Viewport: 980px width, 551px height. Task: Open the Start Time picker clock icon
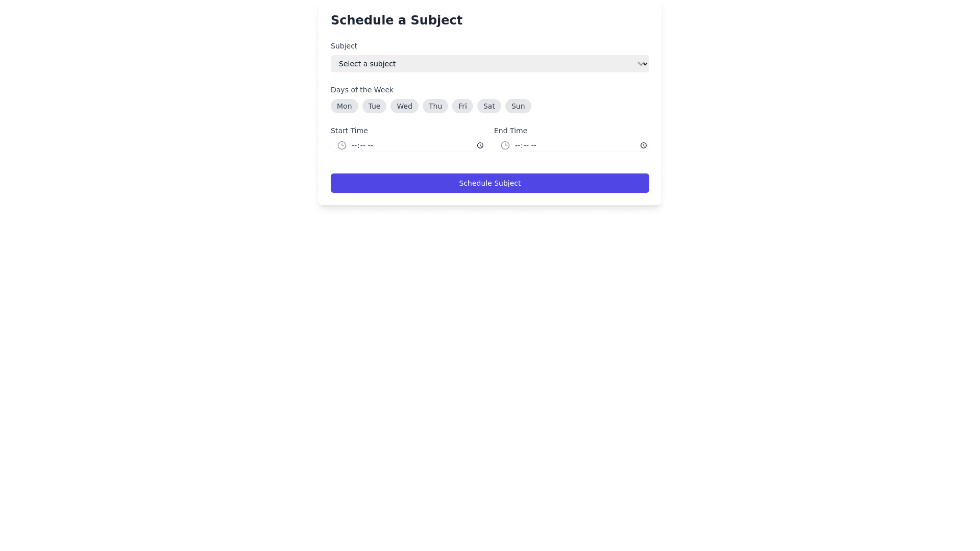point(480,145)
